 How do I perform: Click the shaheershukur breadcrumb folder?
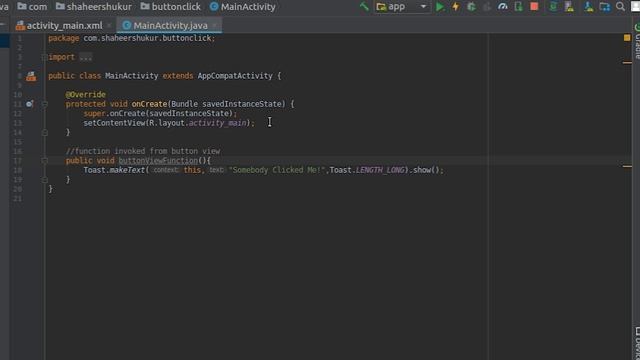[93, 7]
